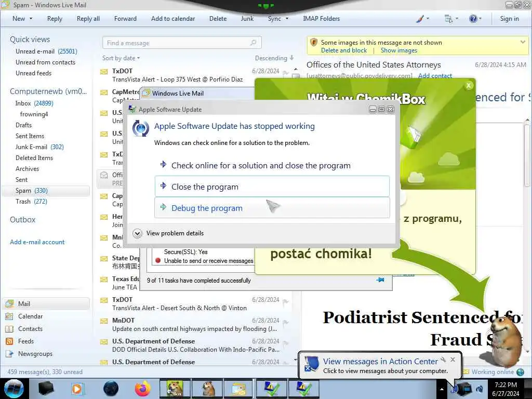Screen dimensions: 532x399
Task: Collapse the image warning bar chevron
Action: [x=523, y=42]
